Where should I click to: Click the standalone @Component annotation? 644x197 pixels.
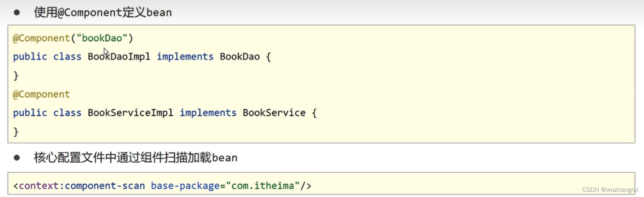(41, 94)
